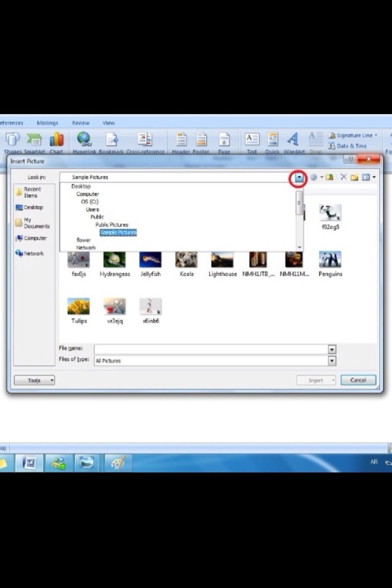Click the WordArt icon in the ribbon
The image size is (392, 588).
(x=293, y=140)
